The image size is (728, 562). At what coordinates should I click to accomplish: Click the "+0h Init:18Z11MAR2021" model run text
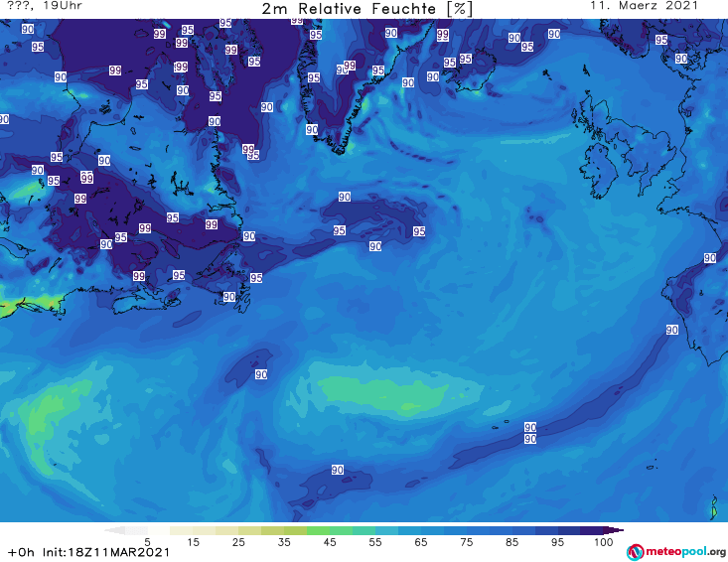[x=88, y=552]
